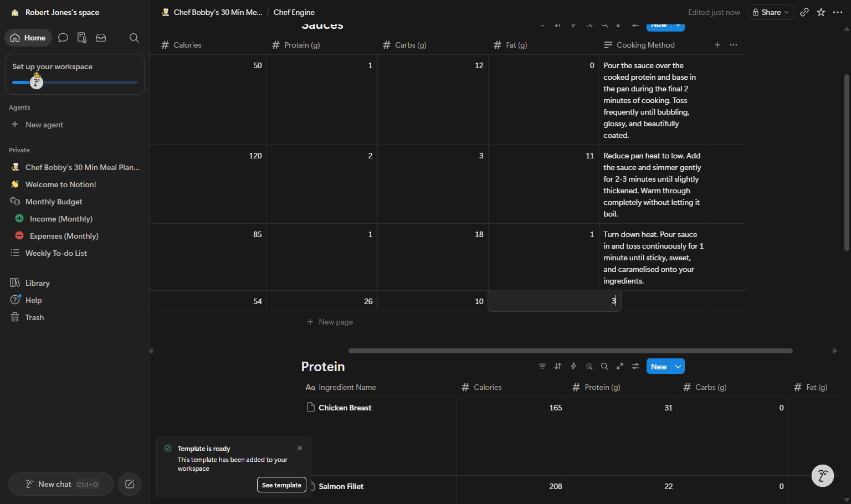The image size is (851, 504).
Task: Click the workspace setup progress slider
Action: [x=75, y=83]
